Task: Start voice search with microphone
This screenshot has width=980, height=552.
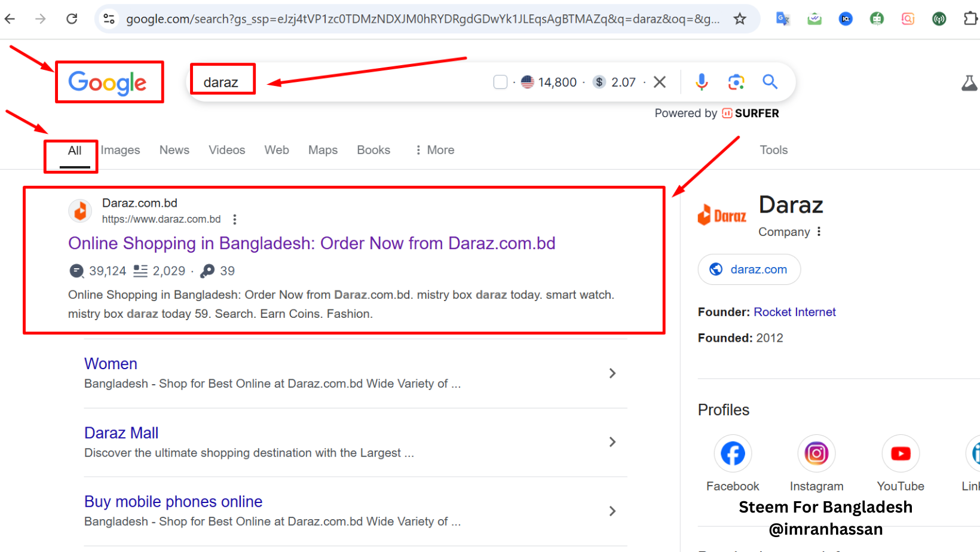Action: [702, 82]
